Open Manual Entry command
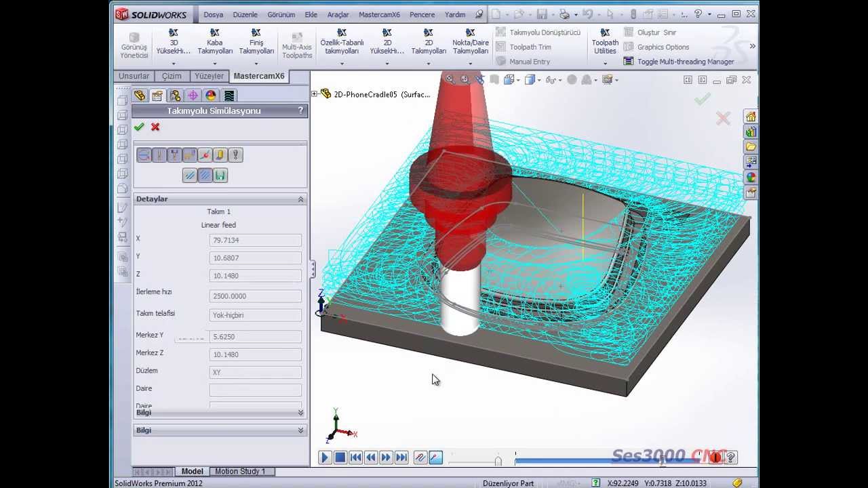 click(x=522, y=62)
